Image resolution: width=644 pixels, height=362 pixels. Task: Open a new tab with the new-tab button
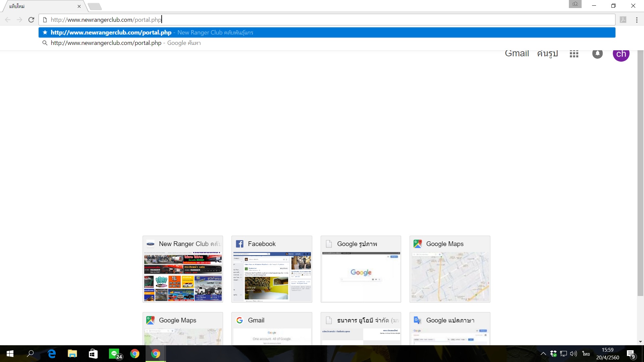coord(95,6)
